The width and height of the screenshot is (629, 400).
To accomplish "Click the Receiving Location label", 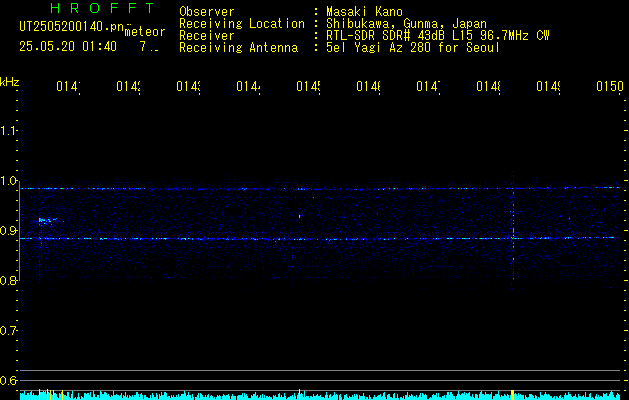I will [242, 24].
